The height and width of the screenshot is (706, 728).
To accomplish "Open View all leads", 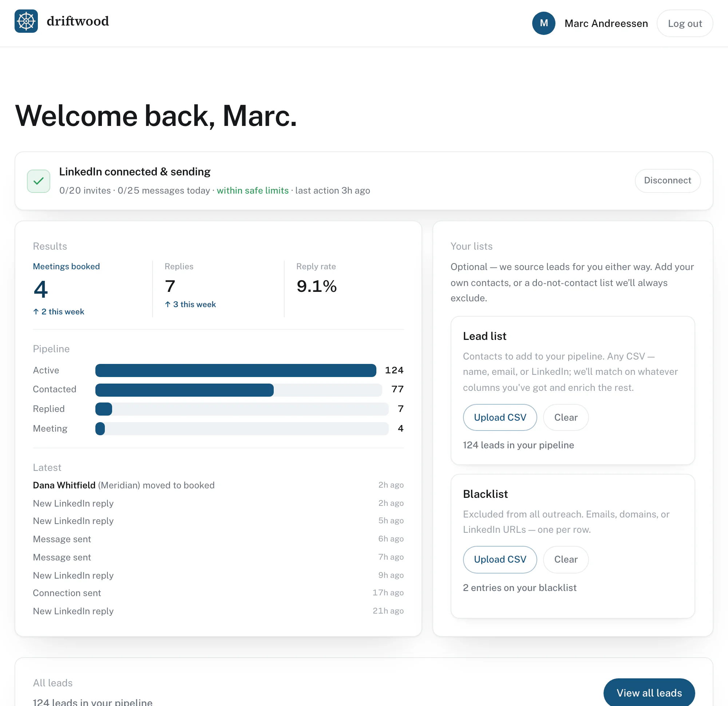I will (649, 692).
